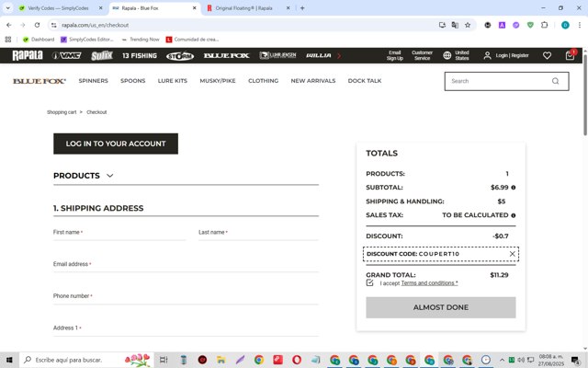
Task: Go to Shopping cart breadcrumb
Action: tap(62, 112)
